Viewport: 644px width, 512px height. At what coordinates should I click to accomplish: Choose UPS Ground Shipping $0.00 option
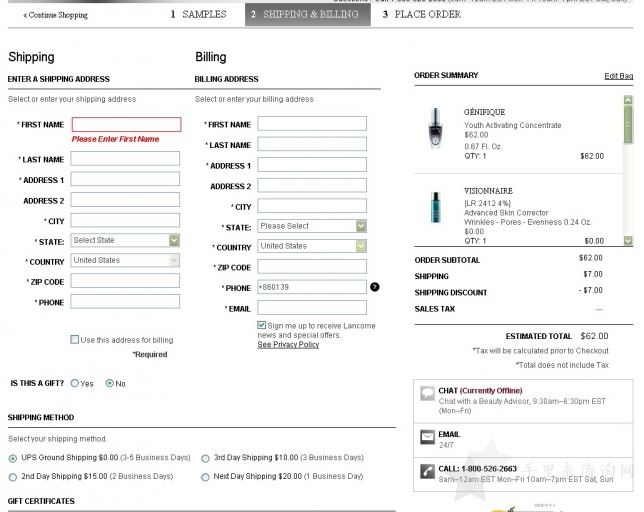pyautogui.click(x=13, y=458)
